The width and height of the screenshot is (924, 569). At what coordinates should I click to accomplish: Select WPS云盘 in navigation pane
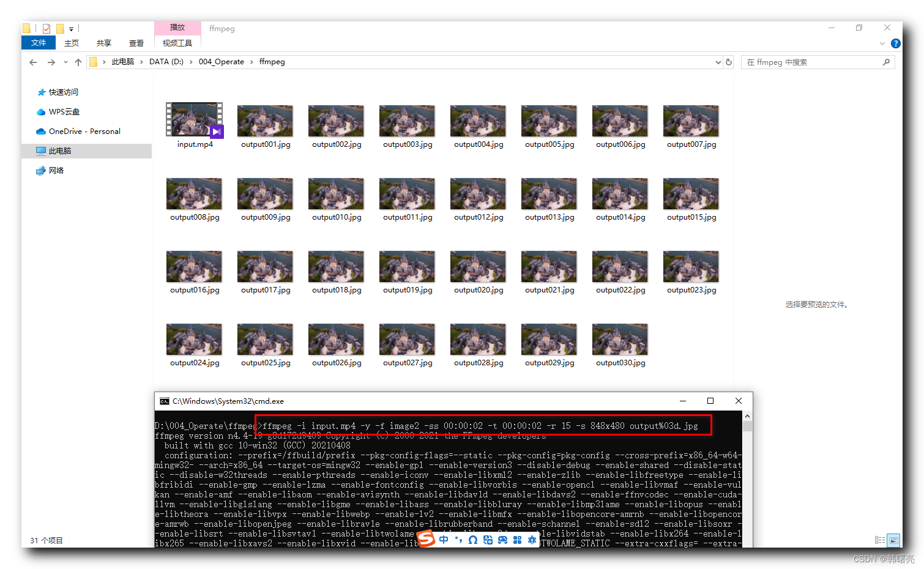tap(64, 112)
